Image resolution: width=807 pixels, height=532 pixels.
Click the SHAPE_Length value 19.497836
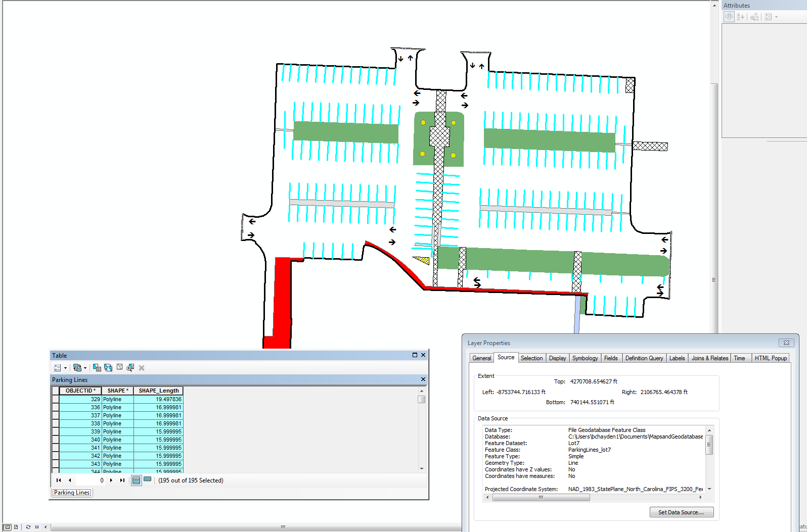point(168,399)
